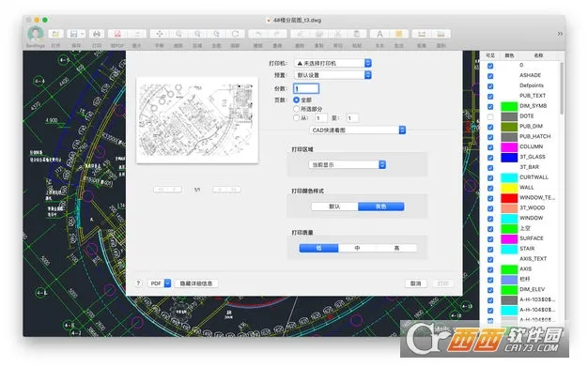588x367 pixels.
Task: Choose the 区域 zoom magnifier icon
Action: 197,34
